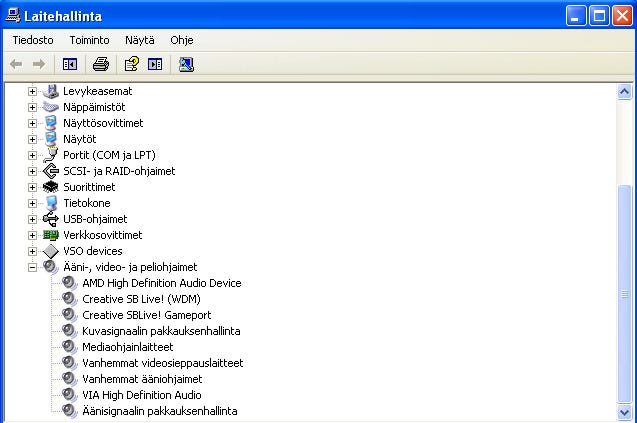Click the Forward arrow in the toolbar
The height and width of the screenshot is (423, 637).
click(x=39, y=64)
